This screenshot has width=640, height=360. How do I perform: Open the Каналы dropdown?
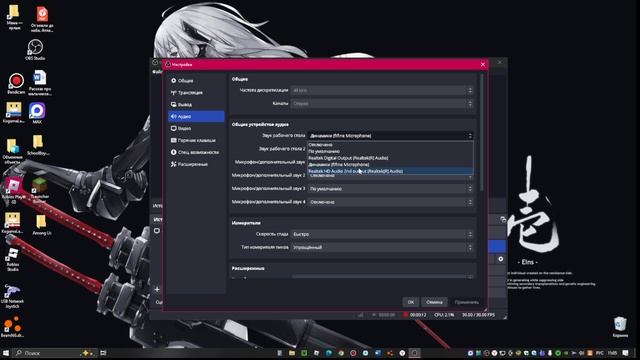pos(382,104)
